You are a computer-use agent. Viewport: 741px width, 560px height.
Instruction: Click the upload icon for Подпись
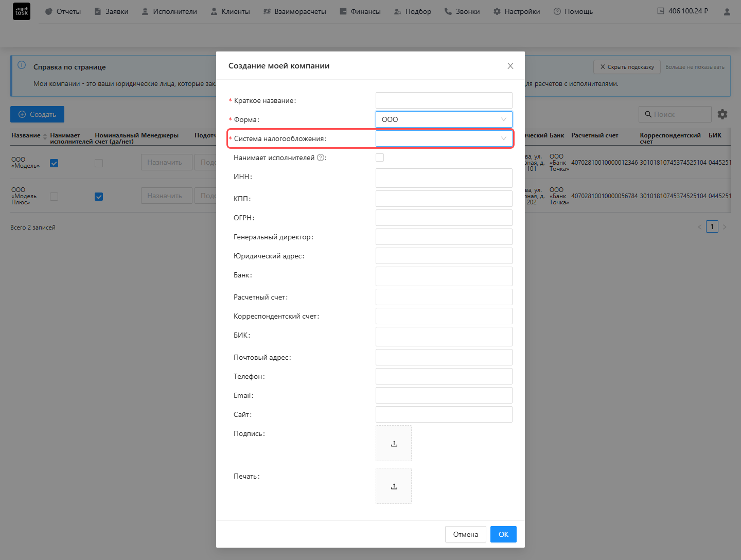[394, 443]
